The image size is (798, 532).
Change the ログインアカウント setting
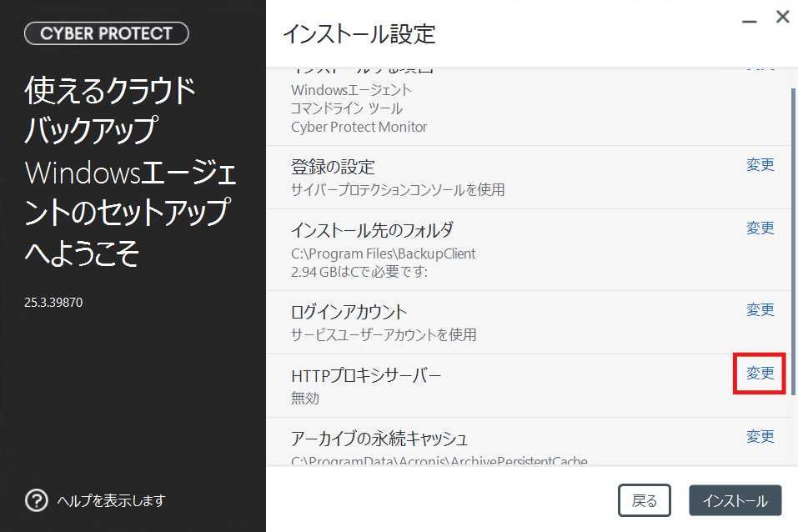pos(760,309)
